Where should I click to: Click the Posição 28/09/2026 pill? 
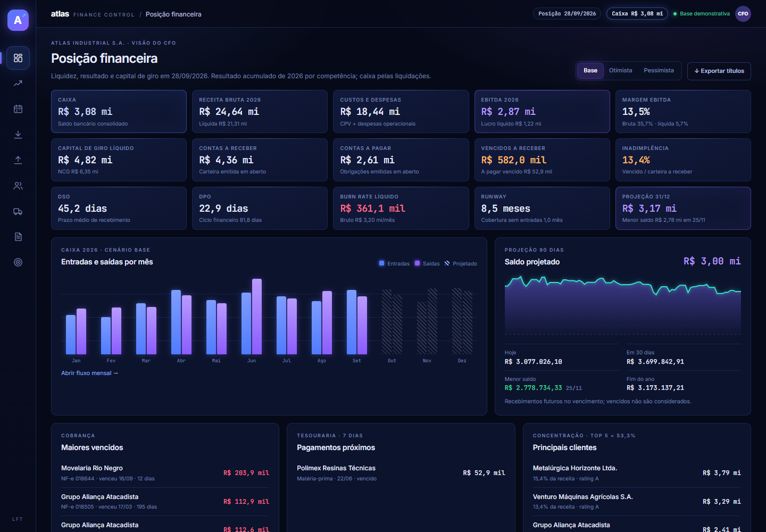567,14
